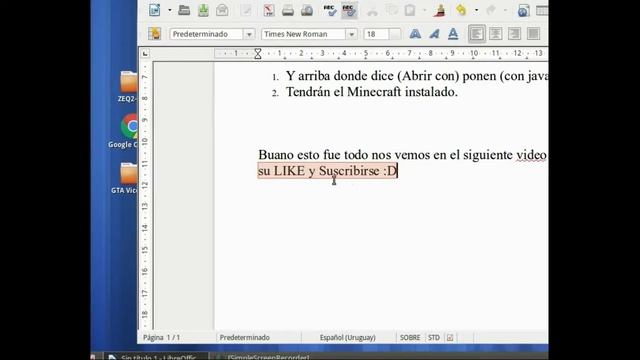
Task: Click the Print icon
Action: (288, 10)
